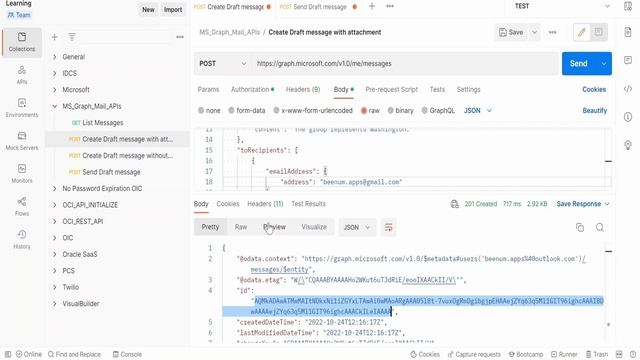
Task: Click the New button
Action: [x=148, y=9]
